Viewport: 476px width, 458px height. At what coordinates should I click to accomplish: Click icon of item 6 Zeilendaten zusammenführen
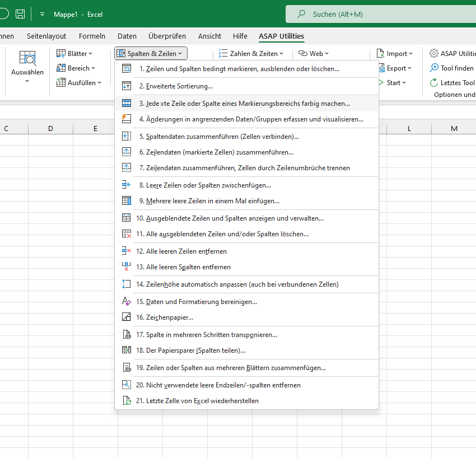point(127,152)
